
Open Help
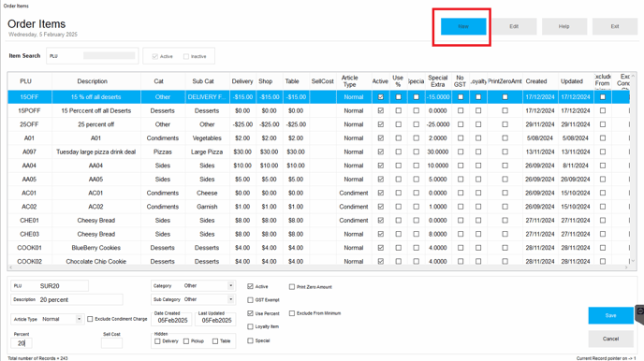(x=563, y=26)
